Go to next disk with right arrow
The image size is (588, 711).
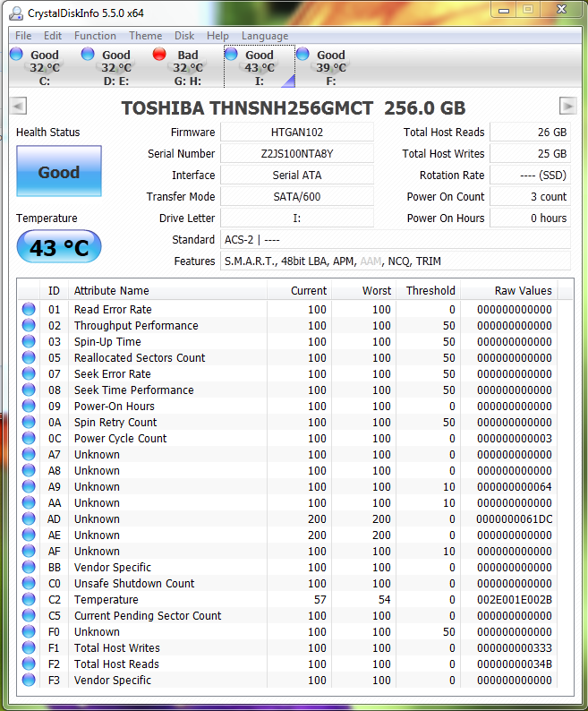pyautogui.click(x=567, y=107)
